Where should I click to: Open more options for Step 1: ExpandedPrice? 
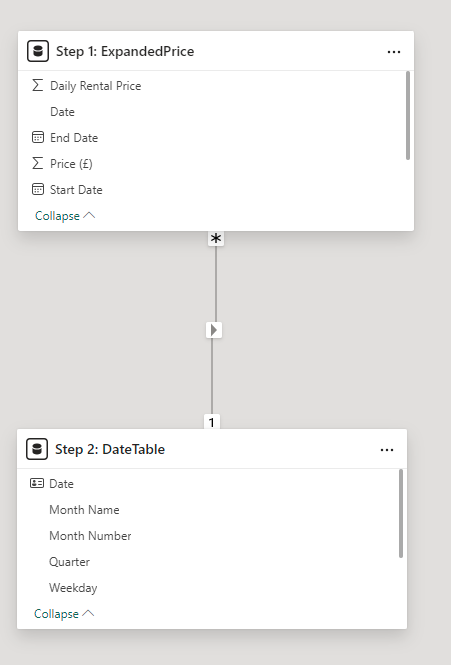coord(394,52)
